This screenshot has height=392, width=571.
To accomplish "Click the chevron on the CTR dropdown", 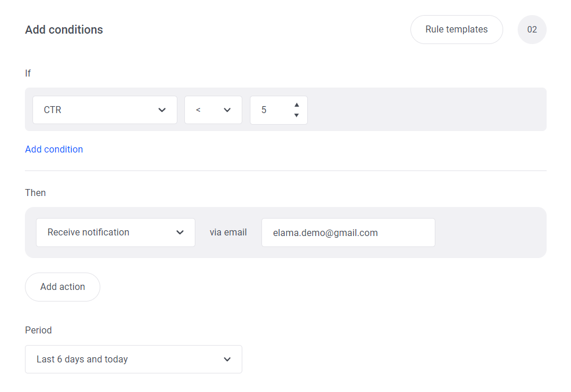I will 162,110.
